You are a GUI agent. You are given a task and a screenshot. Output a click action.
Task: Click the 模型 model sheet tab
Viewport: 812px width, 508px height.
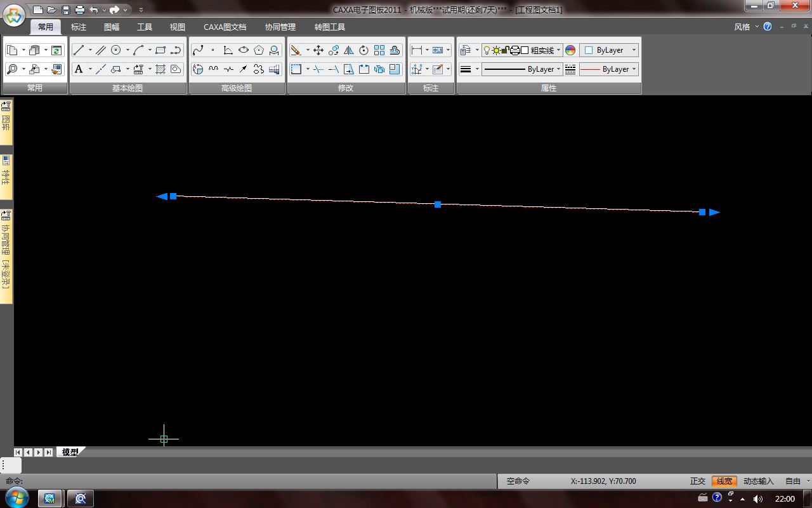70,452
